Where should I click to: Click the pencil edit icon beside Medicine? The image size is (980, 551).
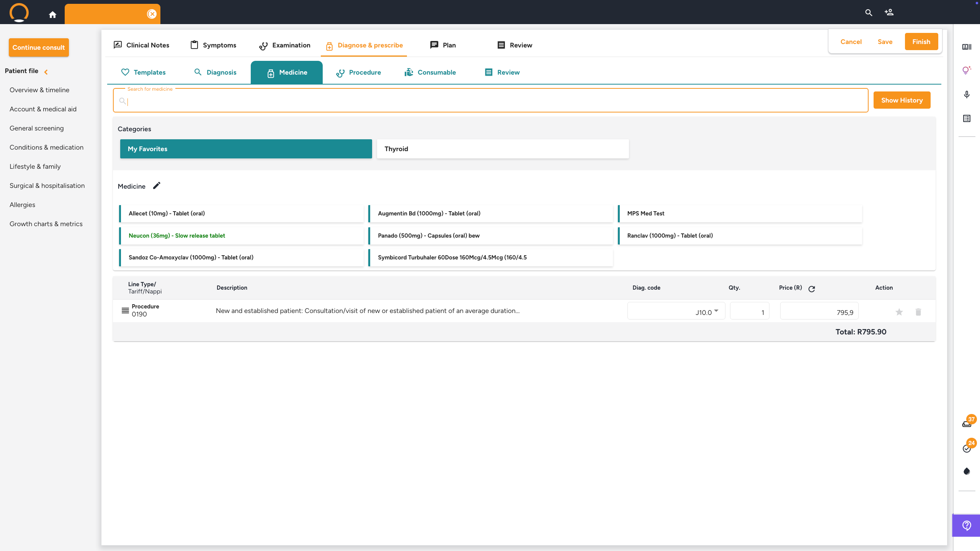pyautogui.click(x=157, y=186)
